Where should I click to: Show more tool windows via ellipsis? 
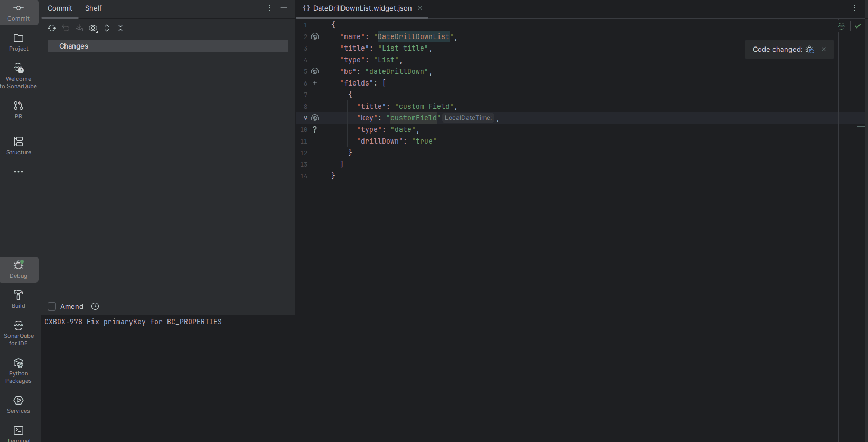pos(18,172)
